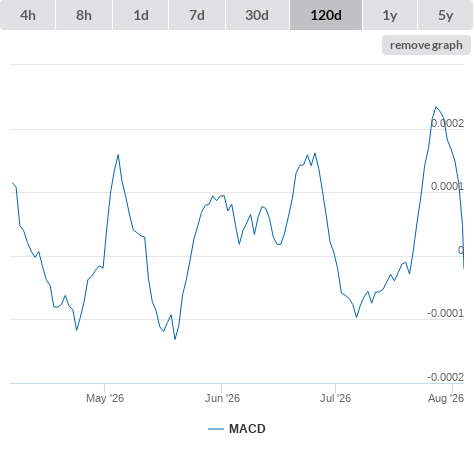Open the 1y time range
Viewport: 474px width, 455px height.
click(x=390, y=15)
